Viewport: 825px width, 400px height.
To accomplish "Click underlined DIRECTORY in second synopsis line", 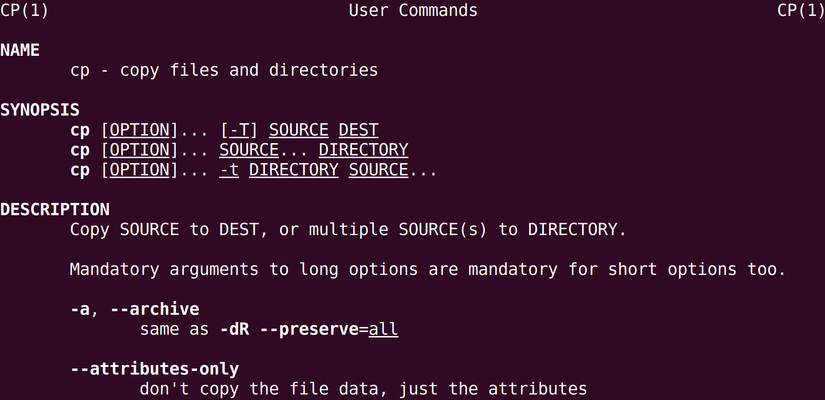I will pos(363,150).
